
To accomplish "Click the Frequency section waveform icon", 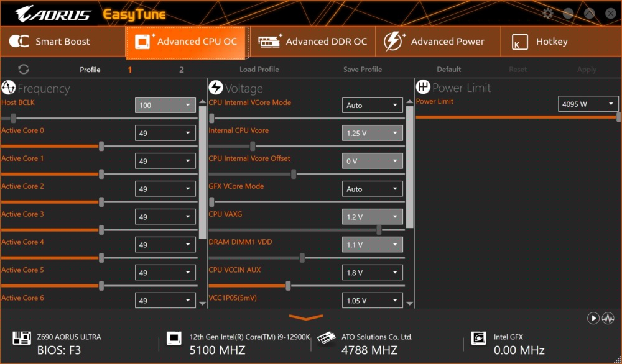I will pos(8,88).
